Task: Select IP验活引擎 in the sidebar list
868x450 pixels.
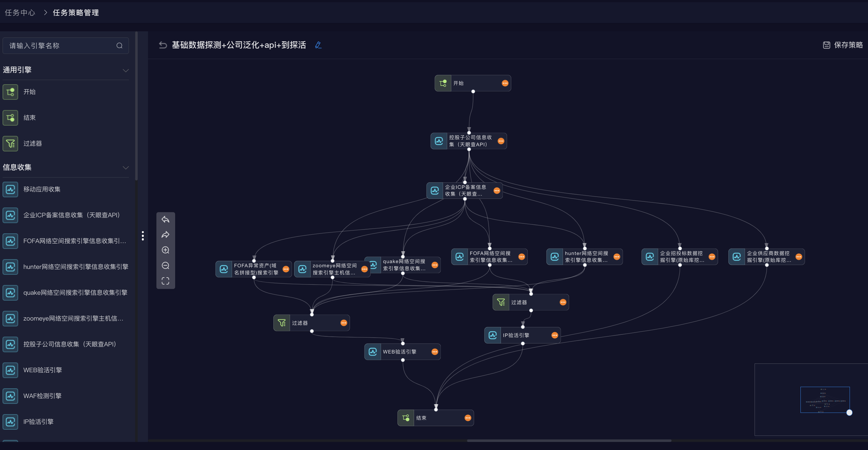Action: click(x=38, y=422)
